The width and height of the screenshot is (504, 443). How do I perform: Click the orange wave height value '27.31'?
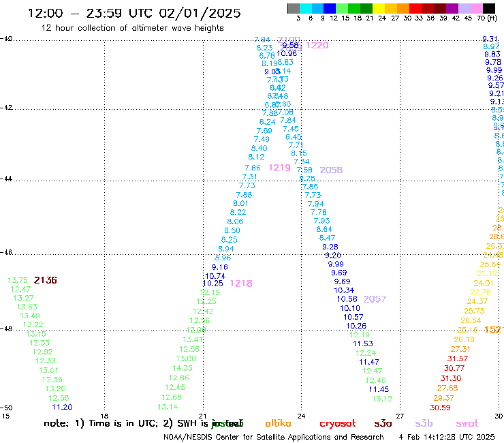[x=460, y=349]
